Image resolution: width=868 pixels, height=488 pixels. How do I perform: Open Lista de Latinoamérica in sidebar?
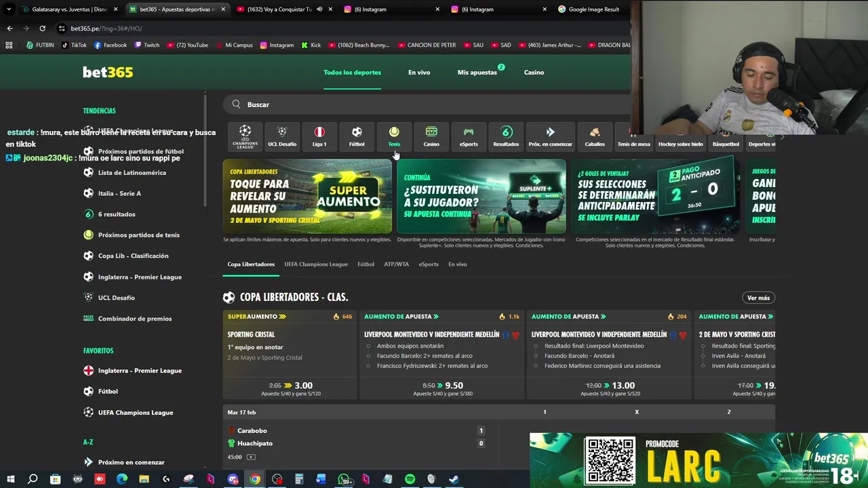tap(133, 173)
